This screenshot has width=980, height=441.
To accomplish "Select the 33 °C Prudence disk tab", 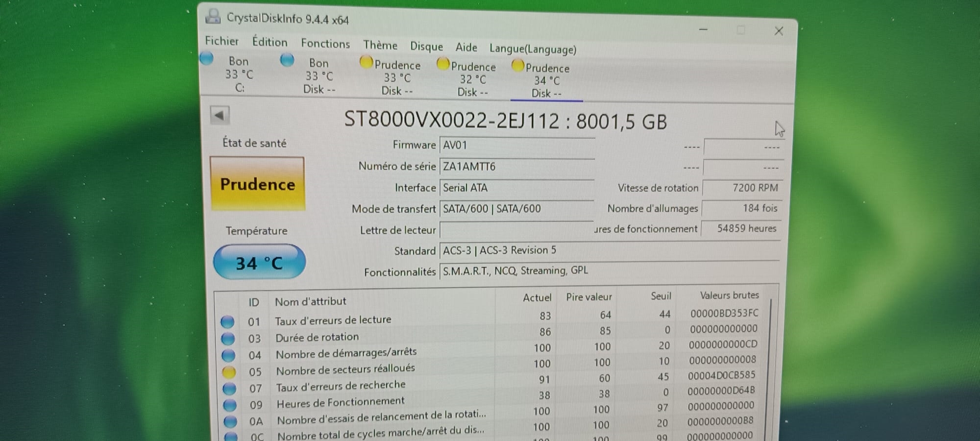I will (x=397, y=78).
